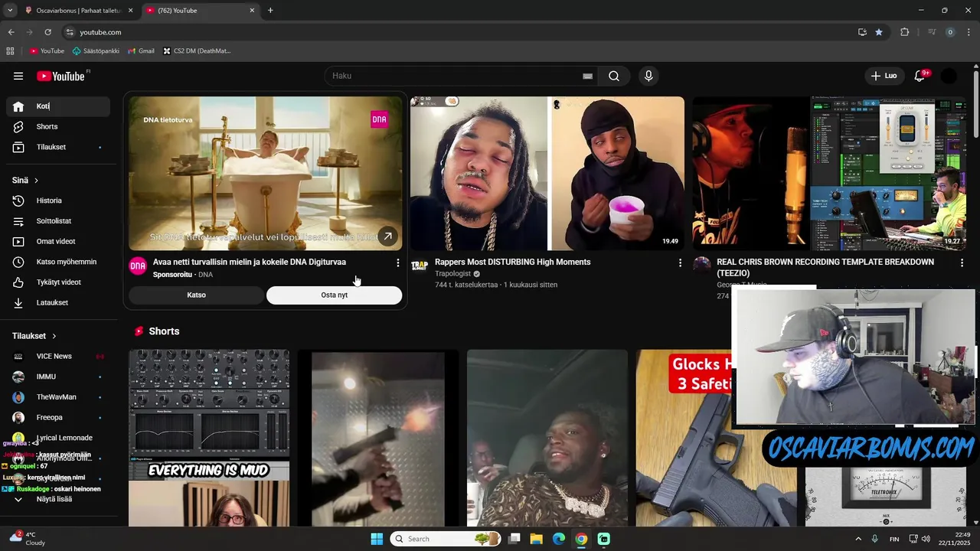Open Historia in sidebar
The width and height of the screenshot is (980, 551).
tap(58, 201)
